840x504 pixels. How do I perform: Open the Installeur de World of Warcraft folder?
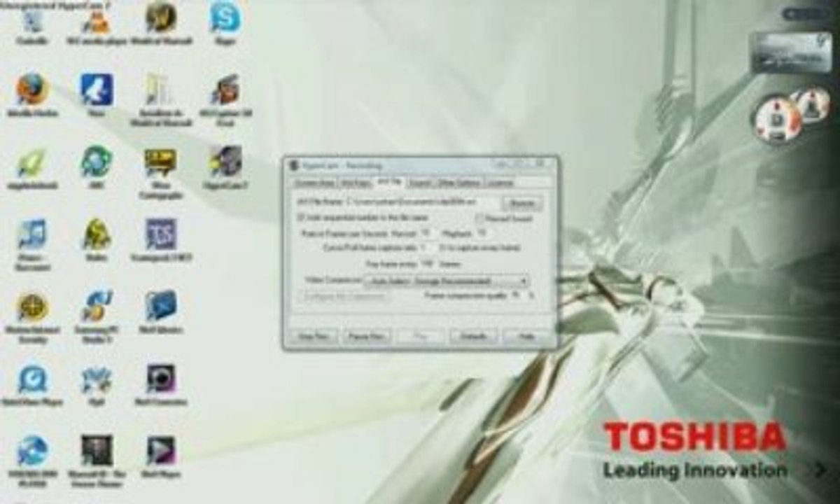(161, 99)
